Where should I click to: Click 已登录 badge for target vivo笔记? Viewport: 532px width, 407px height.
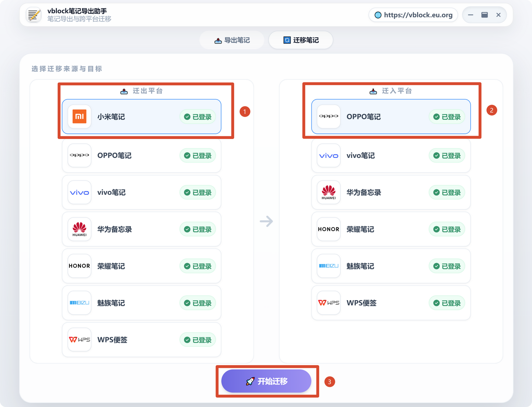(447, 156)
